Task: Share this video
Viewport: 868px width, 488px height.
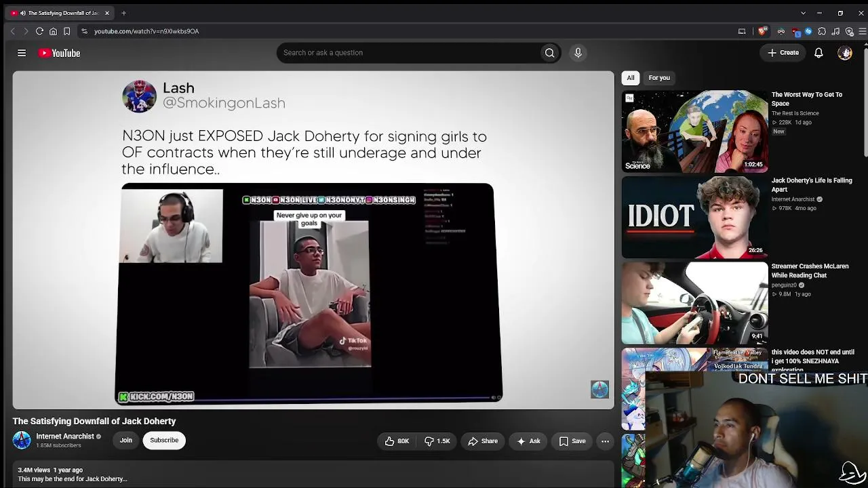Action: (x=483, y=441)
